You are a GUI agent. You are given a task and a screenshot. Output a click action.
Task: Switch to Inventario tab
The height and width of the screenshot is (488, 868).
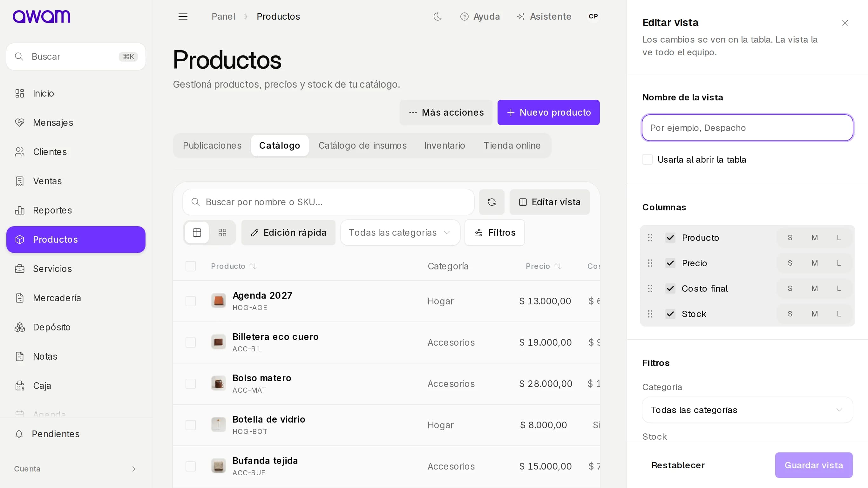pyautogui.click(x=444, y=146)
